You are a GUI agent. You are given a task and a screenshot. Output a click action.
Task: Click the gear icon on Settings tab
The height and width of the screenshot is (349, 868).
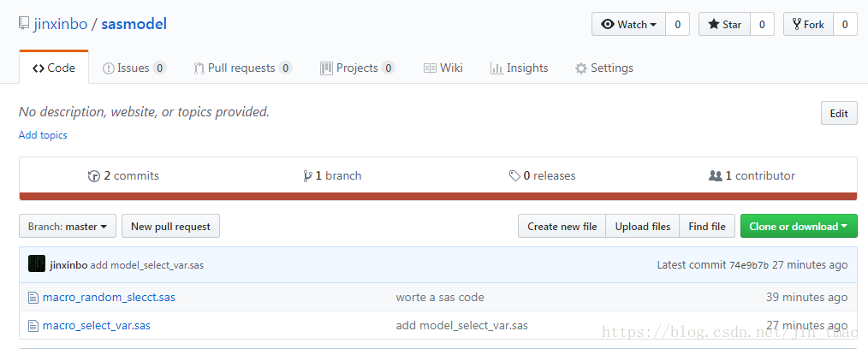[580, 68]
